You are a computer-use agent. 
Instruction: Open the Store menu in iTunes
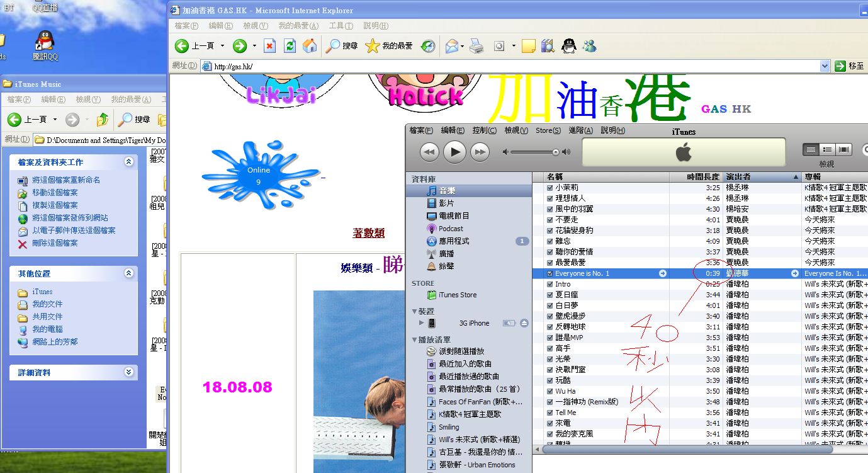(548, 130)
